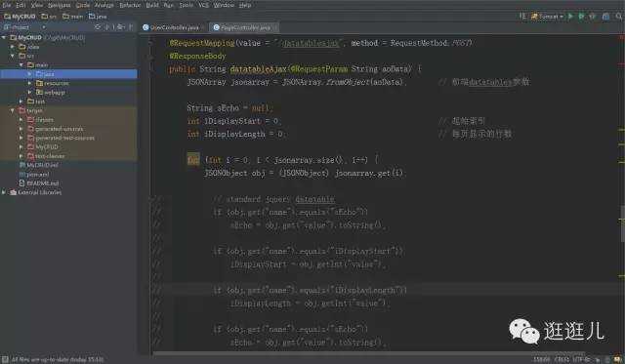Viewport: 625px width, 364px height.
Task: Click the Debug button in toolbar
Action: point(581,17)
